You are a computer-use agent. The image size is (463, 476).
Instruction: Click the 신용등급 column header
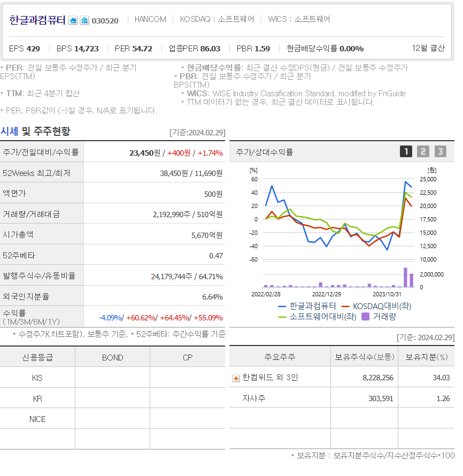coord(37,357)
